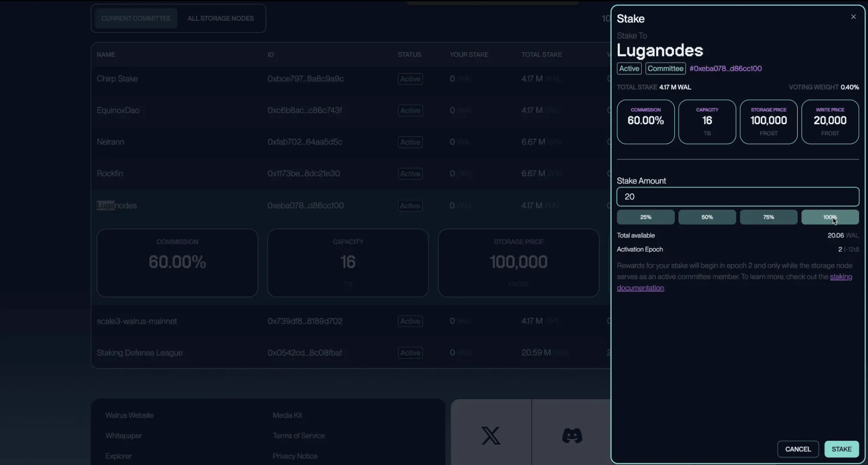Set stake amount to 100%
The height and width of the screenshot is (465, 868).
(x=830, y=217)
